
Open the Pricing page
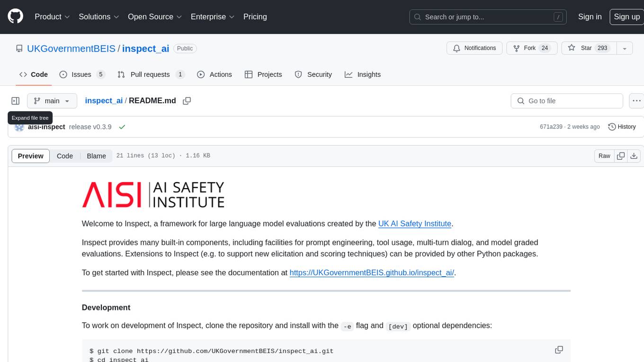pyautogui.click(x=255, y=17)
